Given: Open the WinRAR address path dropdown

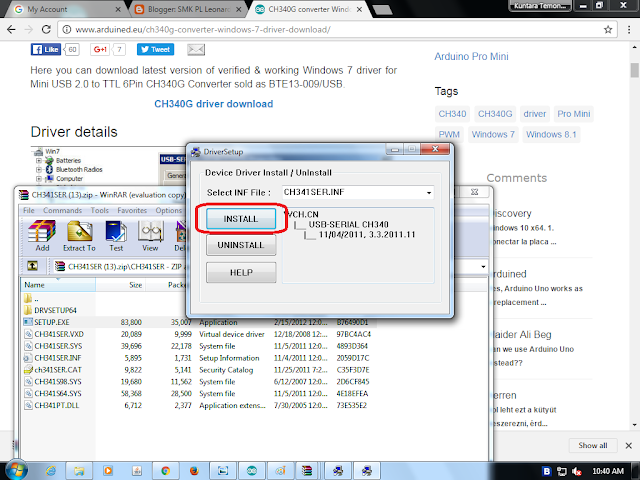Looking at the screenshot, I should pyautogui.click(x=483, y=266).
